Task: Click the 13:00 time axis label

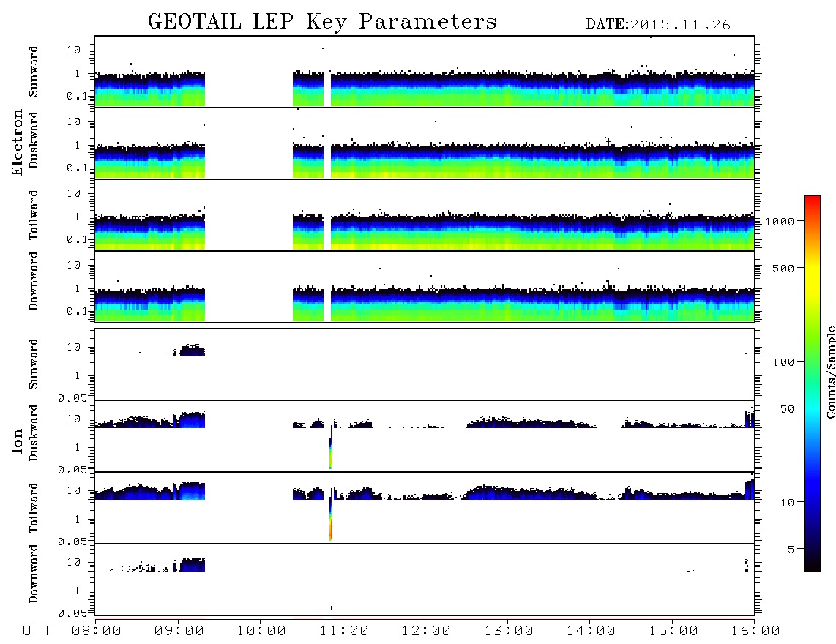Action: [509, 632]
